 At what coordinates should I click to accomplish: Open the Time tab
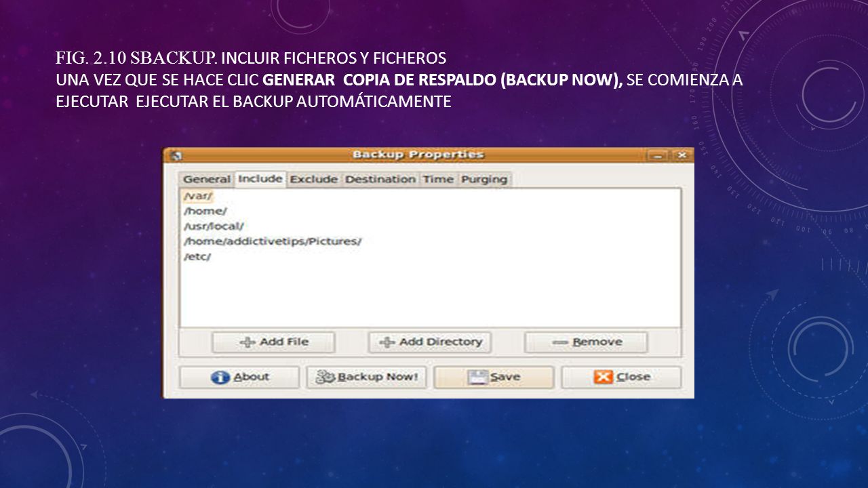(438, 180)
